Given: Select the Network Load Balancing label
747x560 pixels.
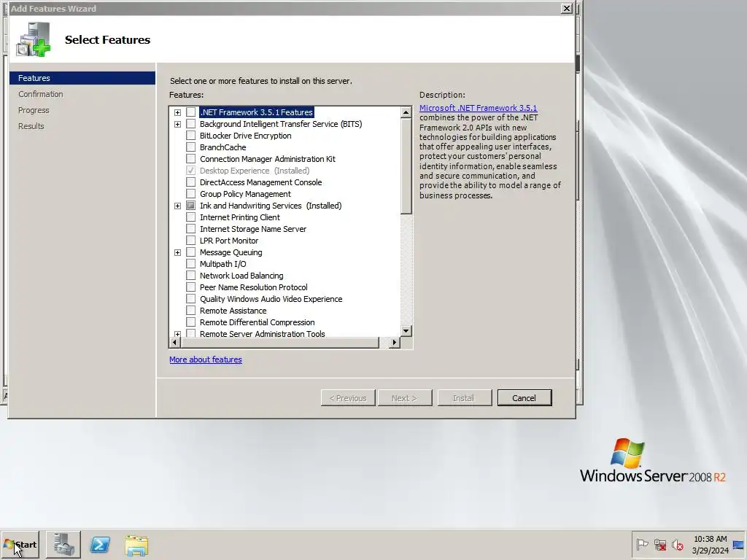Looking at the screenshot, I should point(241,276).
